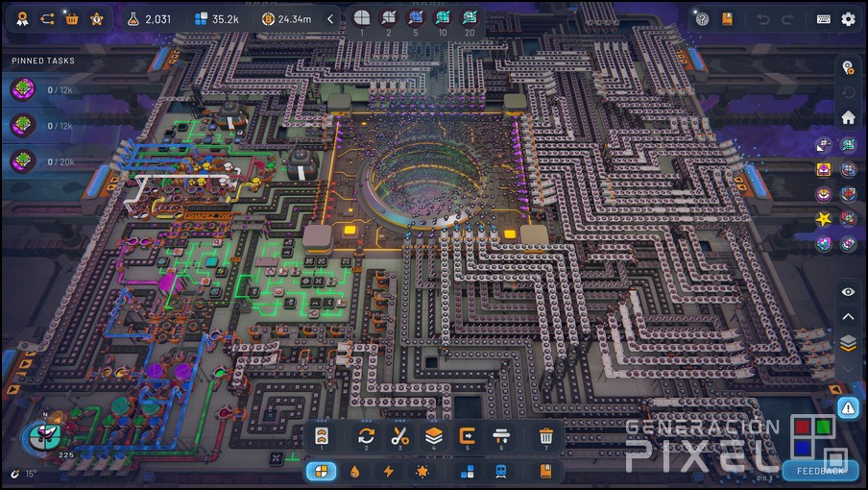Viewport: 868px width, 490px height.
Task: Select the rotator building tool
Action: [x=366, y=436]
